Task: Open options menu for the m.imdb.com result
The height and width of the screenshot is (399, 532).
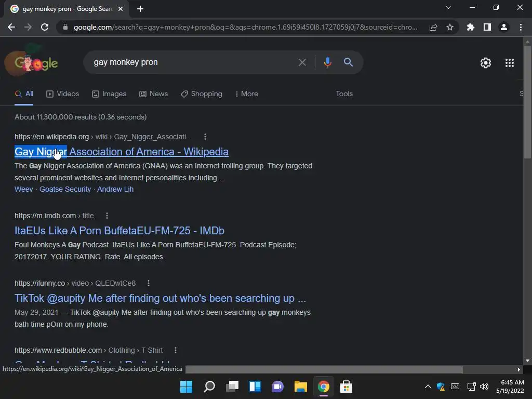Action: [x=107, y=216]
